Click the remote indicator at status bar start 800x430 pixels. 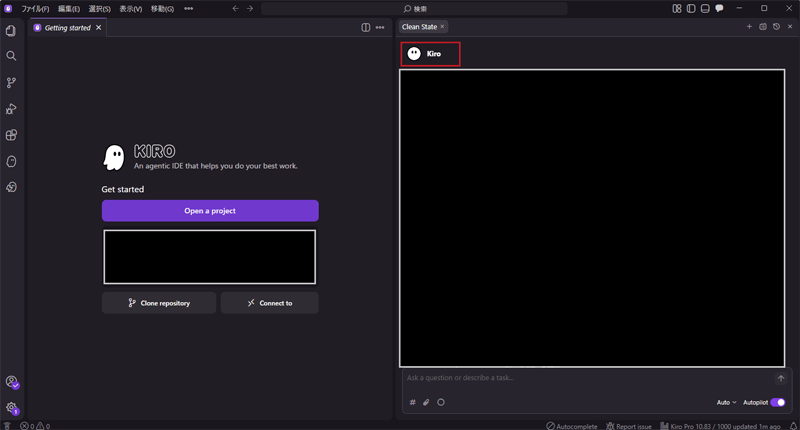pos(7,426)
